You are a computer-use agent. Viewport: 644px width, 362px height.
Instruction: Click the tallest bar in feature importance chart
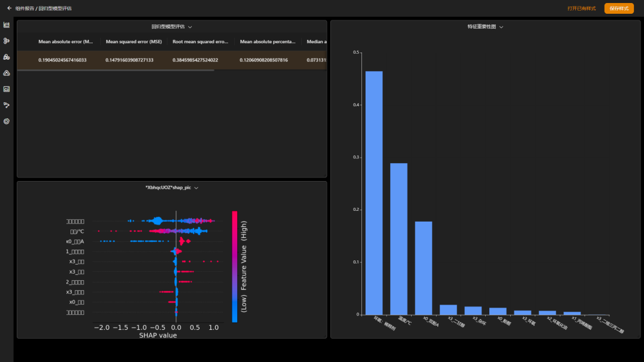374,193
